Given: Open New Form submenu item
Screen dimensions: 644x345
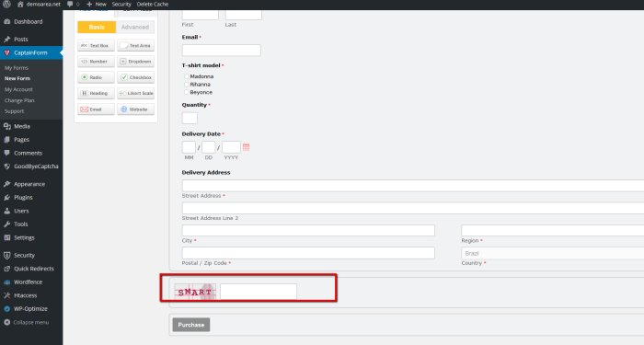Looking at the screenshot, I should pos(17,78).
